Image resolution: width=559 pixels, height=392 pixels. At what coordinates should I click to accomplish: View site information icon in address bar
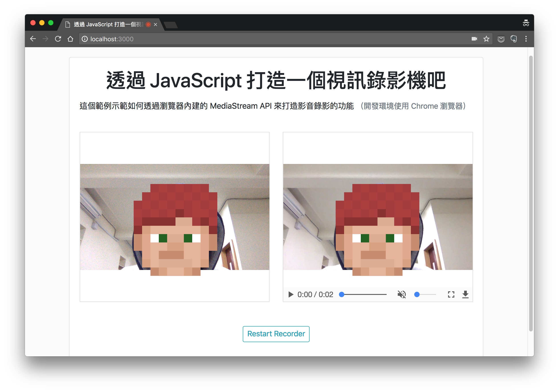pyautogui.click(x=84, y=39)
